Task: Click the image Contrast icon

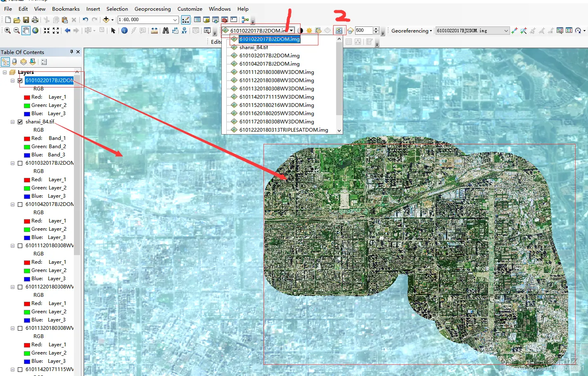Action: tap(300, 30)
